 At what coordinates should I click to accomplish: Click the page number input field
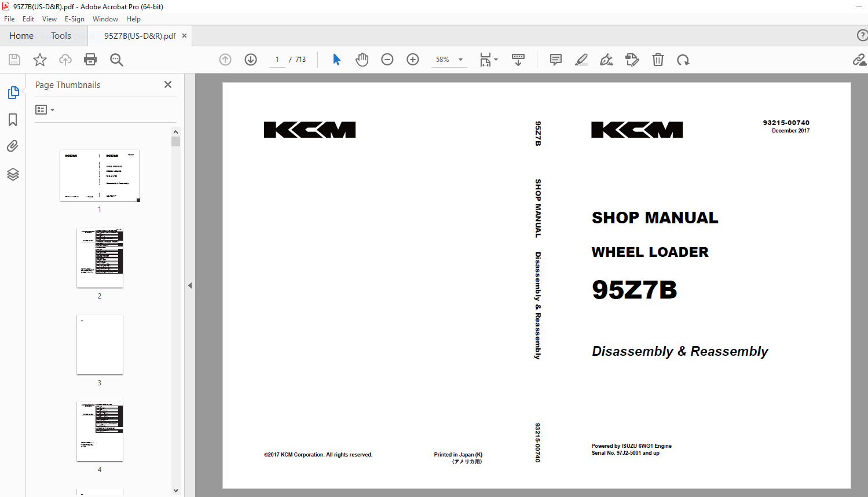277,60
